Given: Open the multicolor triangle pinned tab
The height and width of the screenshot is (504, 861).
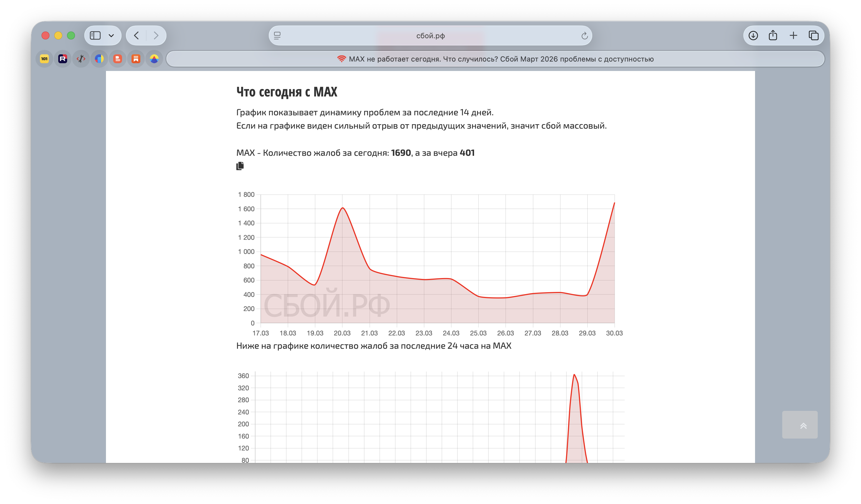Looking at the screenshot, I should 154,59.
